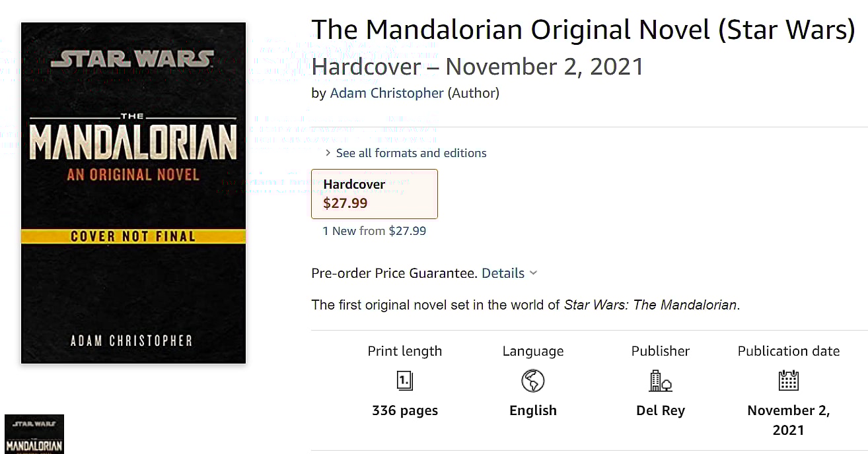The width and height of the screenshot is (868, 454).
Task: Click the Language globe icon
Action: tap(532, 380)
